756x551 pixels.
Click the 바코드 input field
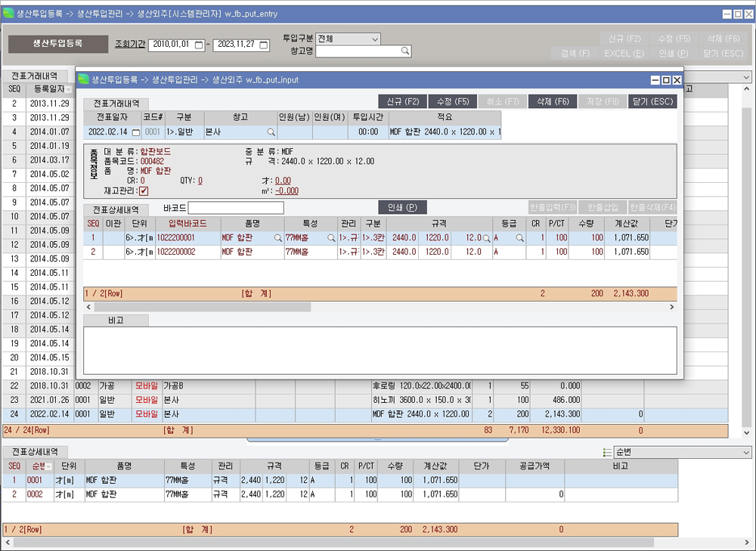tap(236, 208)
